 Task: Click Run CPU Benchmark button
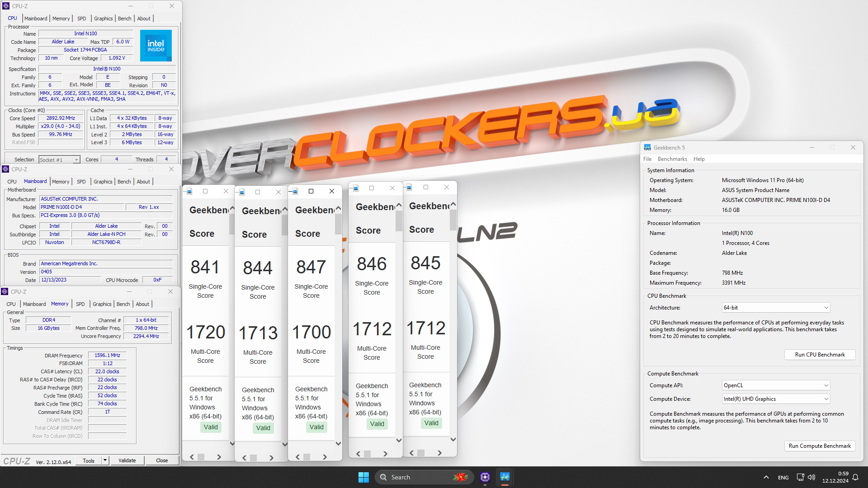(820, 355)
